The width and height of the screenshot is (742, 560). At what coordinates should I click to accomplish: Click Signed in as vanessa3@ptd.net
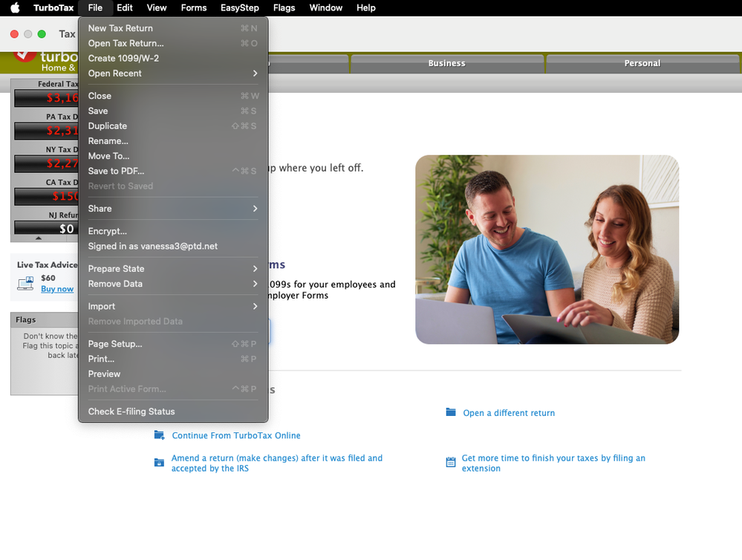(x=173, y=247)
